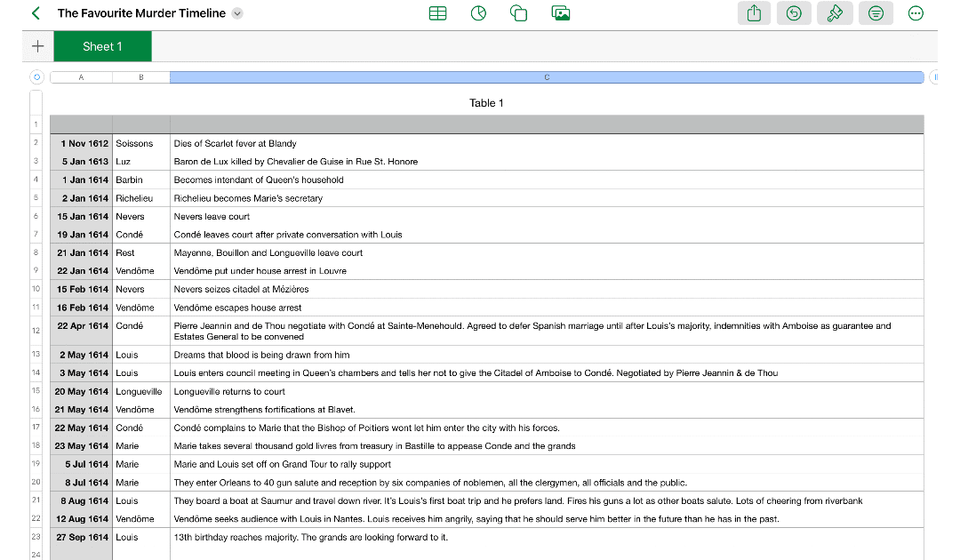
Task: Open the organize filter icon
Action: point(876,12)
